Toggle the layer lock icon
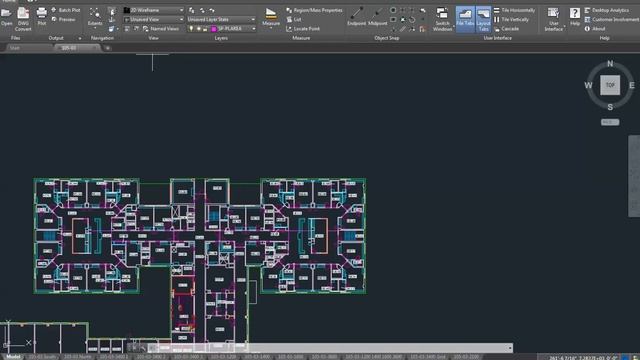 pyautogui.click(x=205, y=29)
